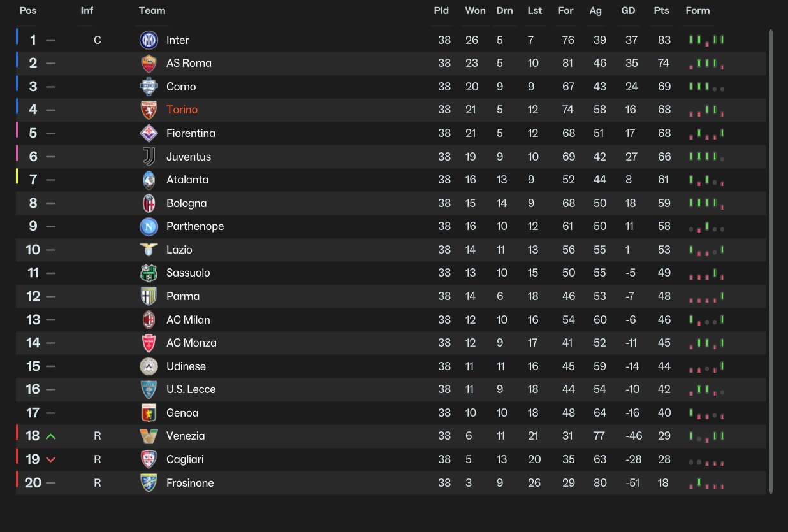Sort by the GD column header

(x=628, y=11)
